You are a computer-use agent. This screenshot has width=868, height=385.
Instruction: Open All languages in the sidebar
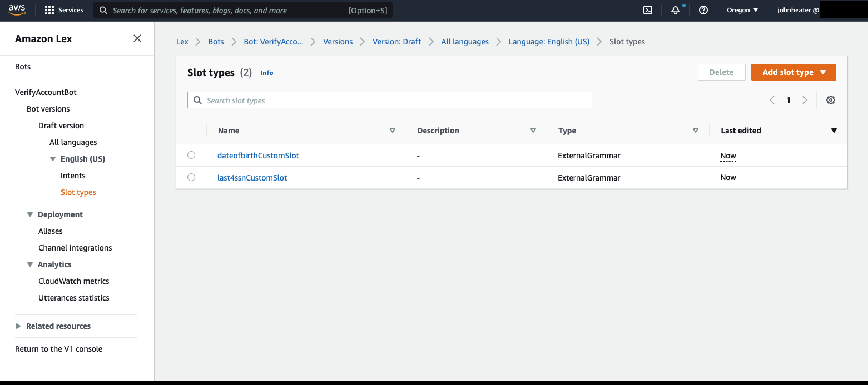pos(73,142)
